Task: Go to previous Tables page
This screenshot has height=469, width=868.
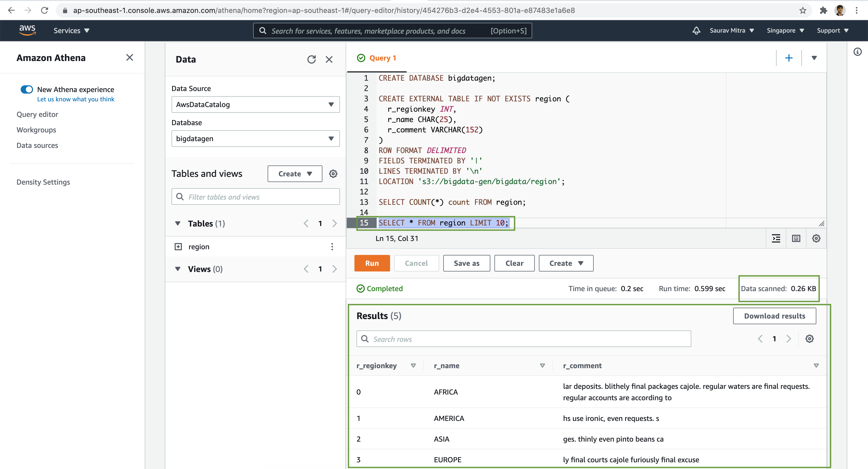Action: tap(306, 224)
